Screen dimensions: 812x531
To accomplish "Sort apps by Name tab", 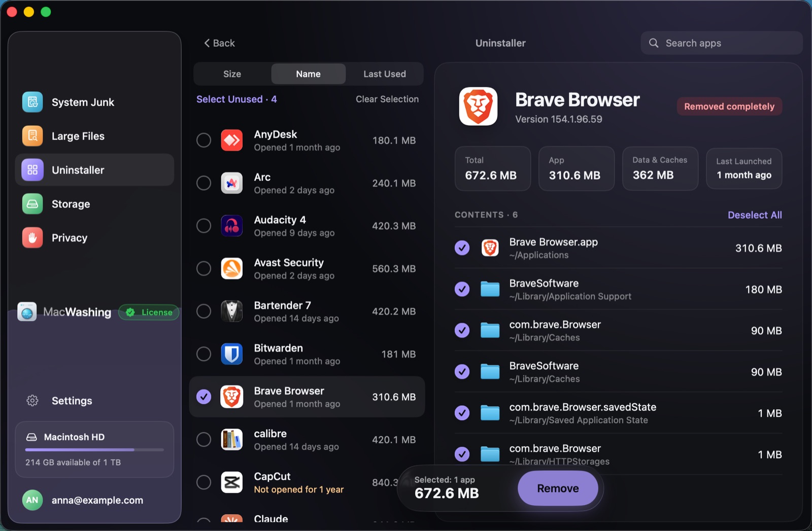I will pos(308,74).
